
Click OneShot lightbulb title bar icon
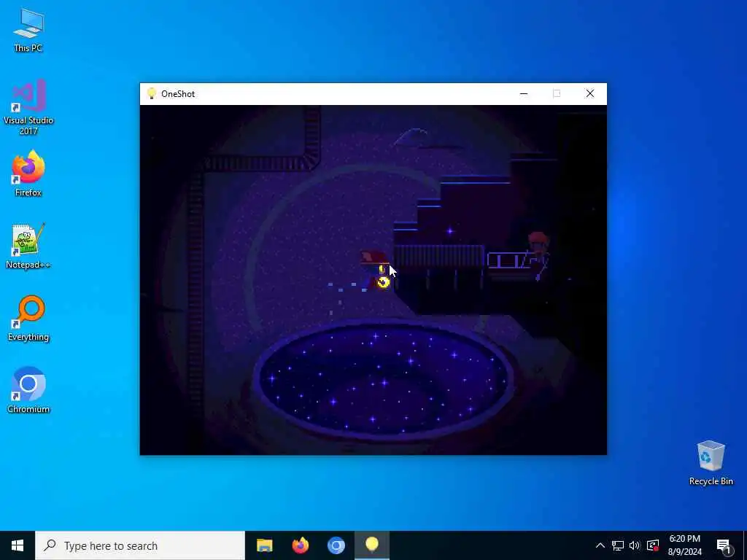tap(152, 93)
